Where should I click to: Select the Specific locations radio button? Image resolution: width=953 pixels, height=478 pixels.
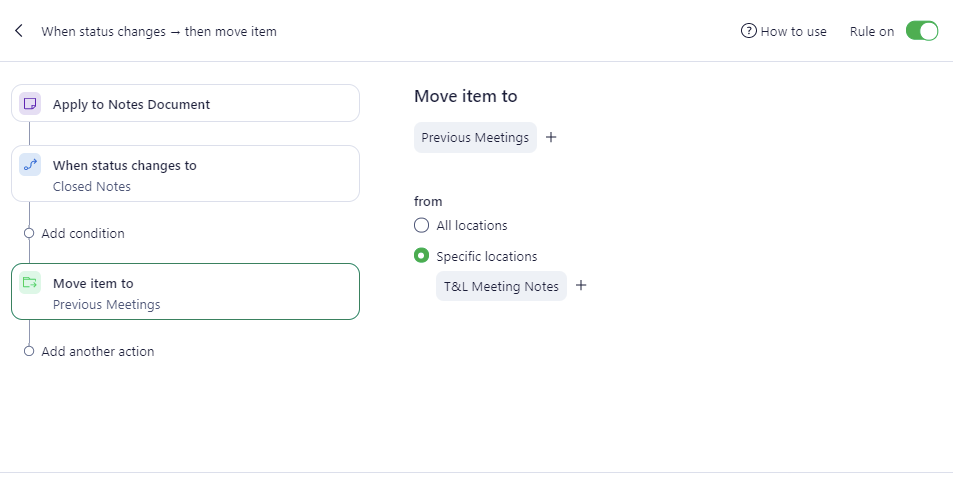[422, 256]
